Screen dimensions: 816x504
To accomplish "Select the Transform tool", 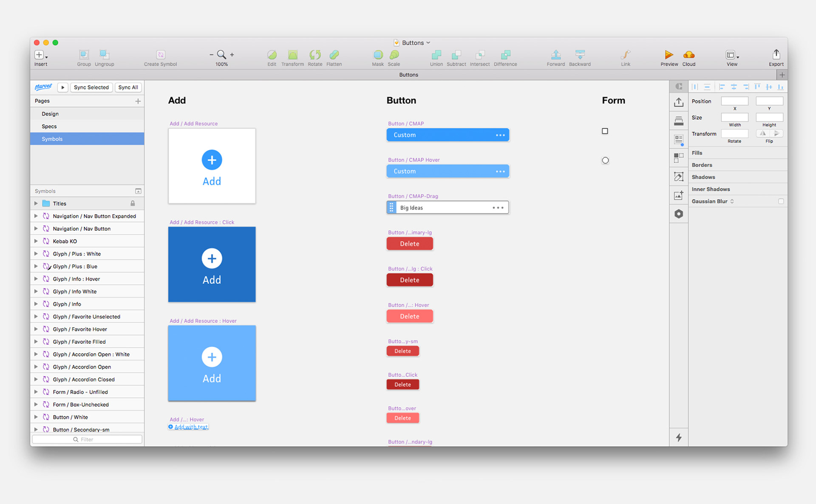I will click(292, 54).
